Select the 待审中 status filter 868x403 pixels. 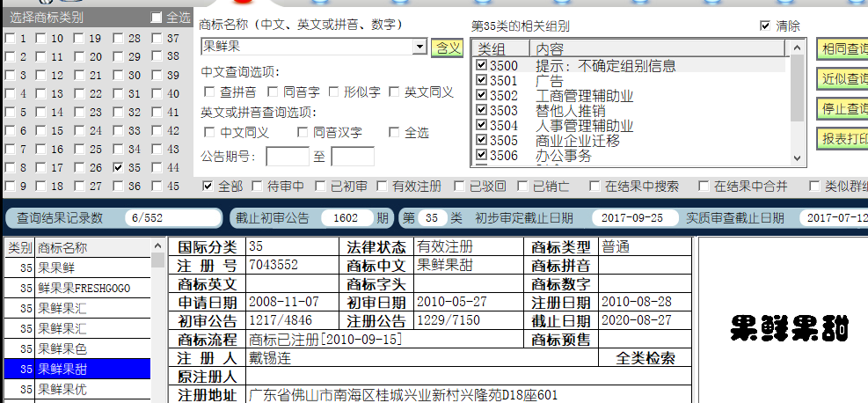click(257, 186)
